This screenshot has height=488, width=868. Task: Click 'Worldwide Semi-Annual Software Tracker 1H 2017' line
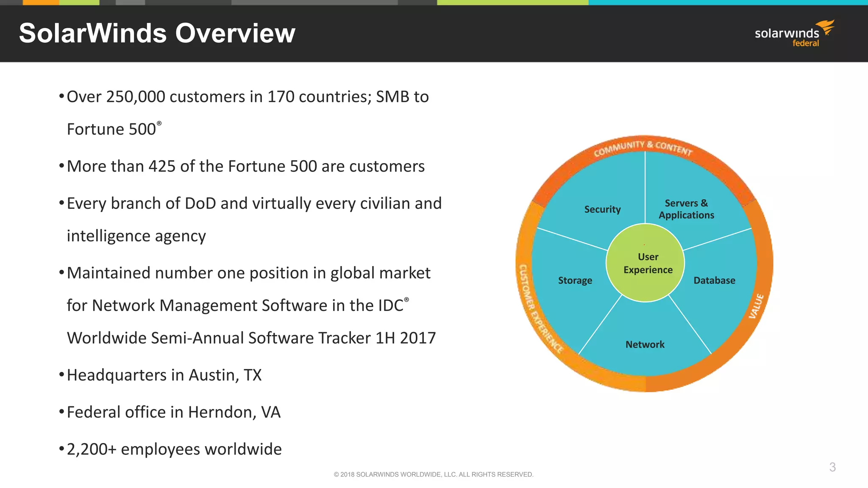[x=251, y=338]
